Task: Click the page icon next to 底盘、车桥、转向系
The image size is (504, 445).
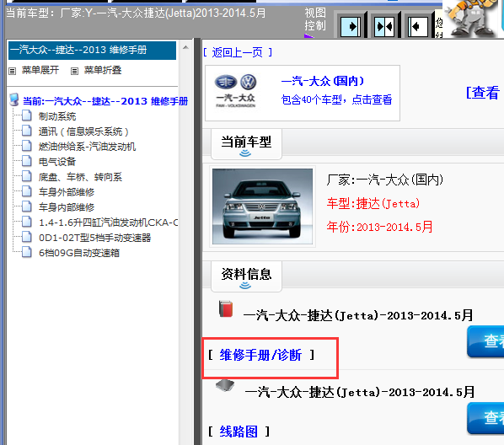Action: tap(27, 175)
